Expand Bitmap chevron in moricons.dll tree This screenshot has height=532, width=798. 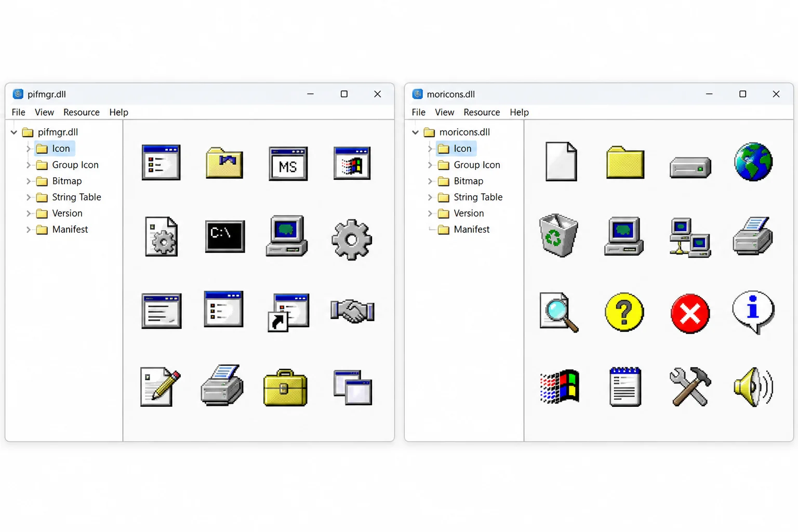(x=430, y=181)
